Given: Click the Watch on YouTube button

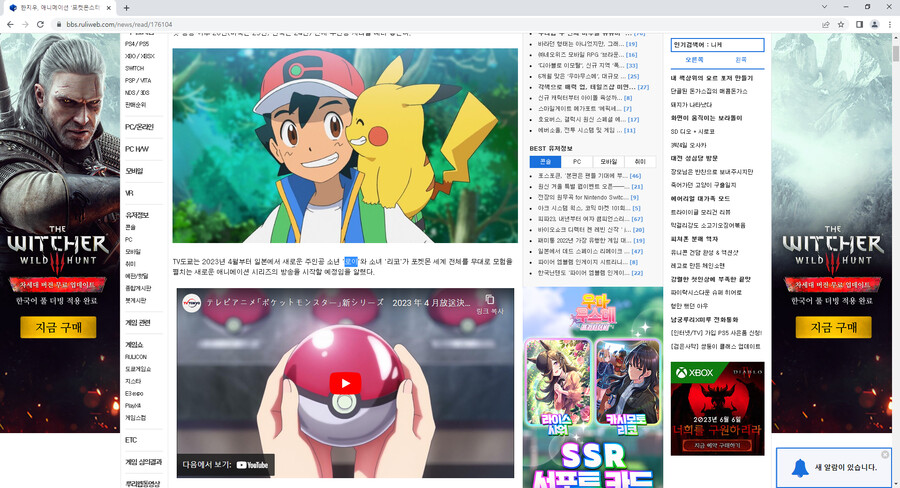Looking at the screenshot, I should click(x=226, y=465).
